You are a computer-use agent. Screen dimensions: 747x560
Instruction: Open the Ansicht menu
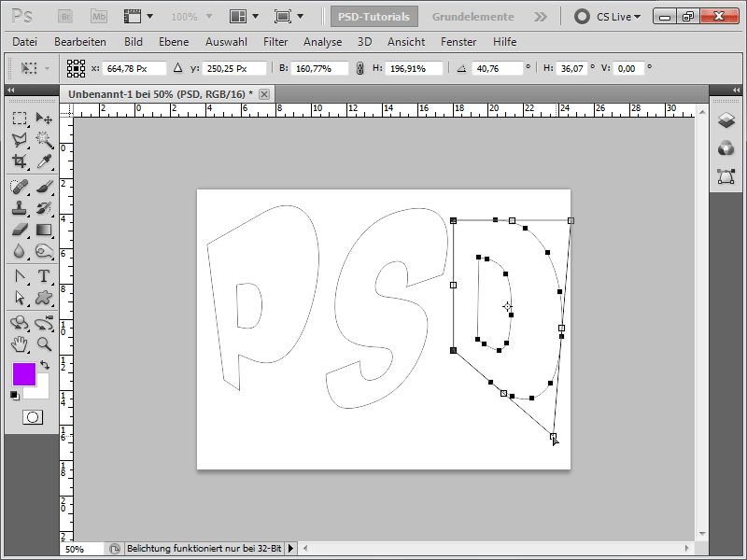click(x=406, y=42)
